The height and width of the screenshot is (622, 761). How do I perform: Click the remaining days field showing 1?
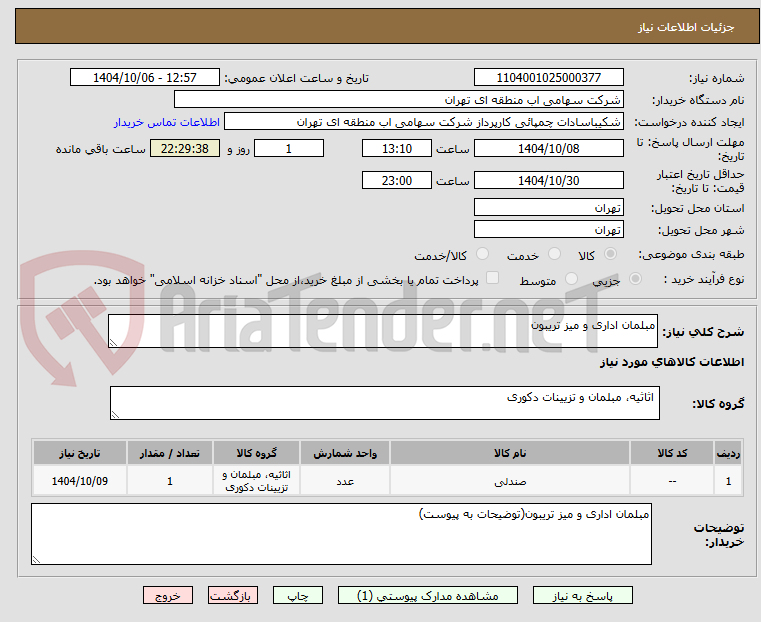289,148
